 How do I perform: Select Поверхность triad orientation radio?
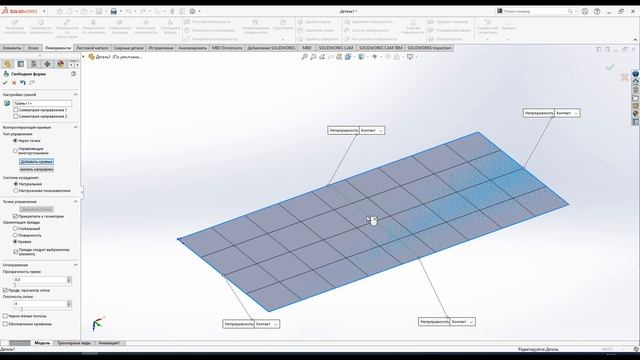tap(15, 236)
